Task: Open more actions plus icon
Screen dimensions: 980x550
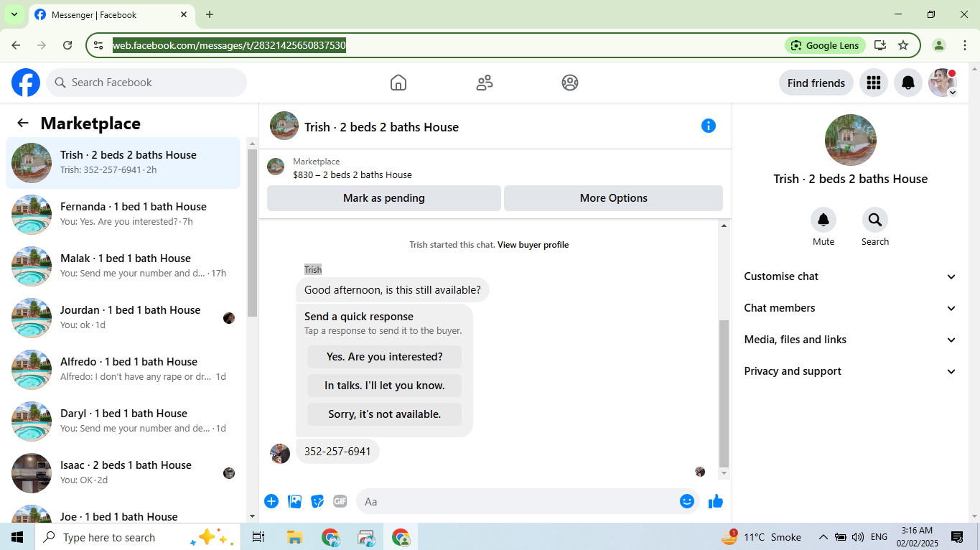Action: point(271,501)
